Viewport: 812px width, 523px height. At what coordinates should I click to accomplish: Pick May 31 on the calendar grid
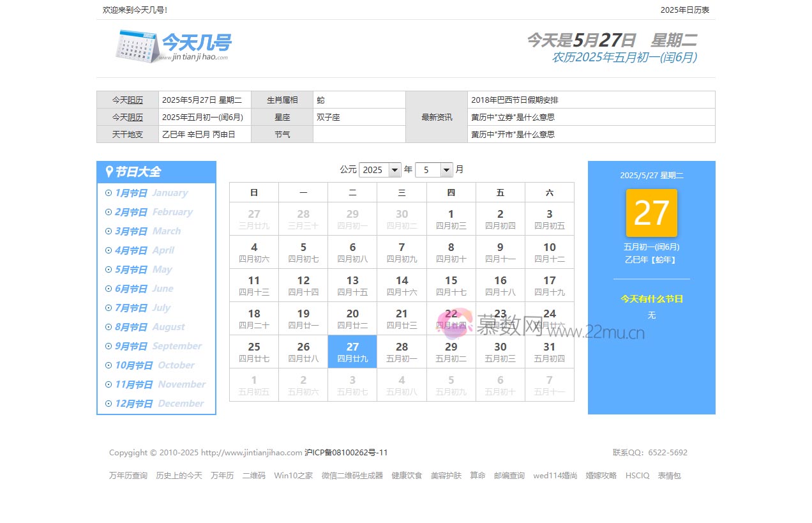pos(549,352)
